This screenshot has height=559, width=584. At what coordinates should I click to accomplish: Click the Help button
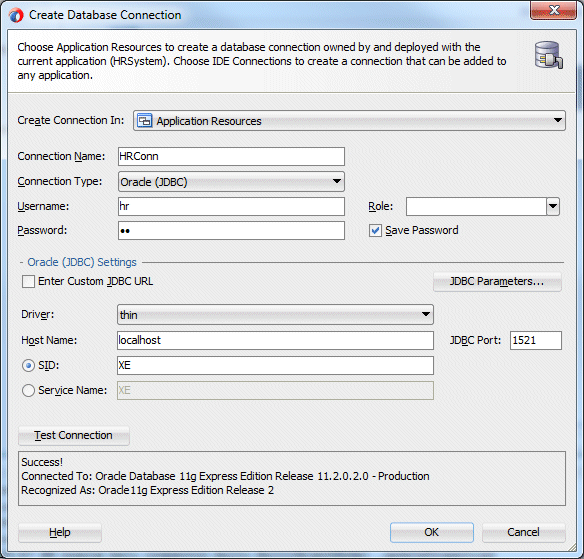(60, 532)
